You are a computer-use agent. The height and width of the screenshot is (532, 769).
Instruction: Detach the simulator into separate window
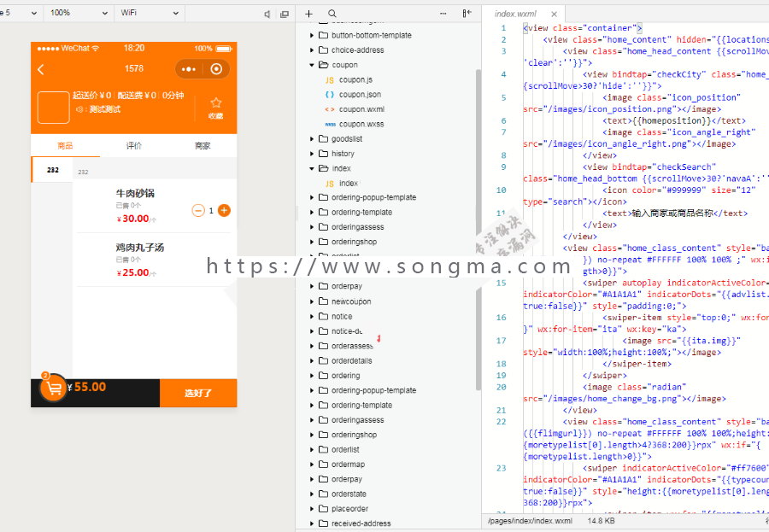[285, 14]
